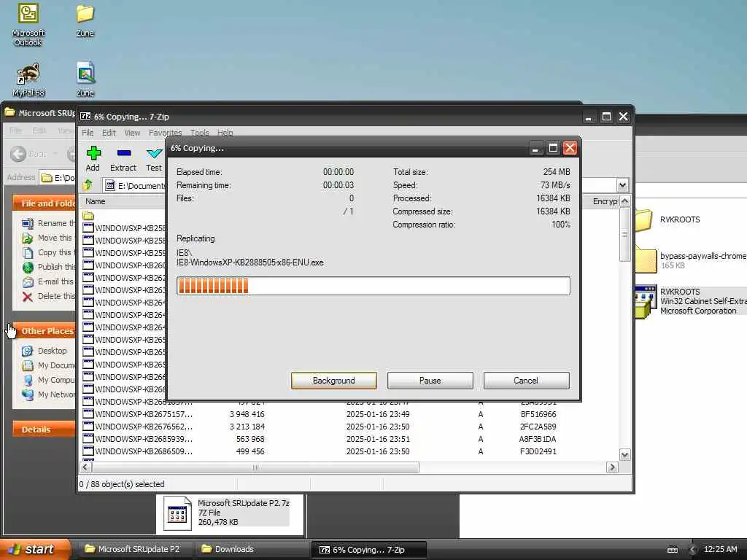
Task: Open the Help menu in 7-Zip
Action: (225, 133)
